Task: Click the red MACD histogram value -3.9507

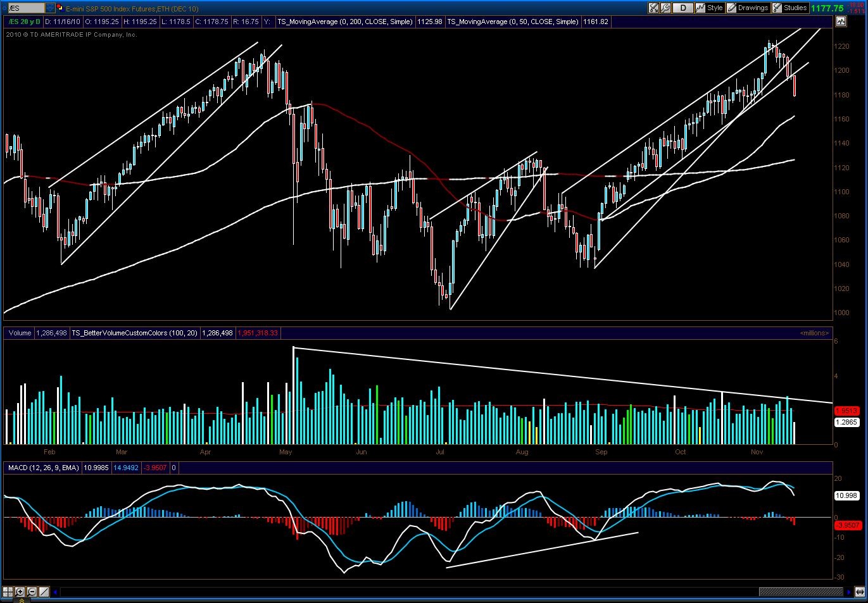Action: tap(155, 468)
